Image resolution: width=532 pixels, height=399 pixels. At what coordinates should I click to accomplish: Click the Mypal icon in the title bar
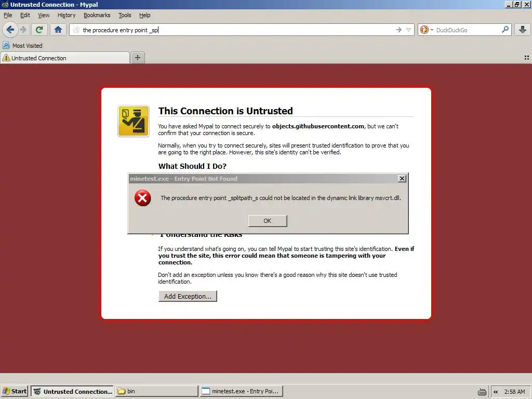point(5,4)
